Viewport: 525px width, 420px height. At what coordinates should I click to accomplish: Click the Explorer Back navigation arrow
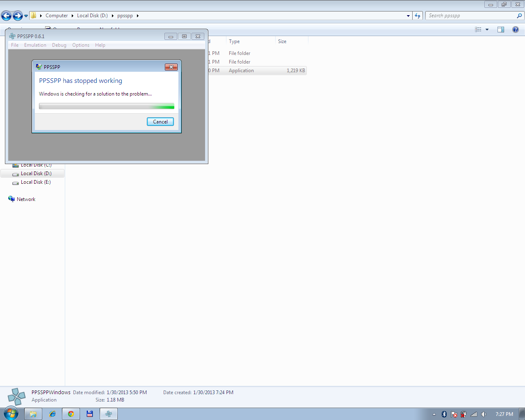pos(6,16)
